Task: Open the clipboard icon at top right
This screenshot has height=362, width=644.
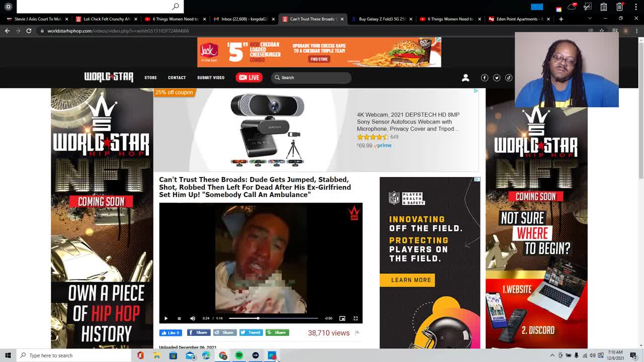Action: click(604, 7)
